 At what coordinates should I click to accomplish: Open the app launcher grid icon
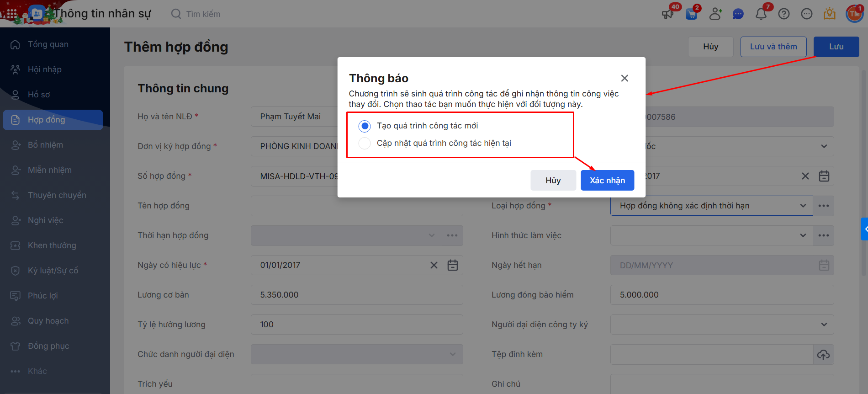(12, 14)
